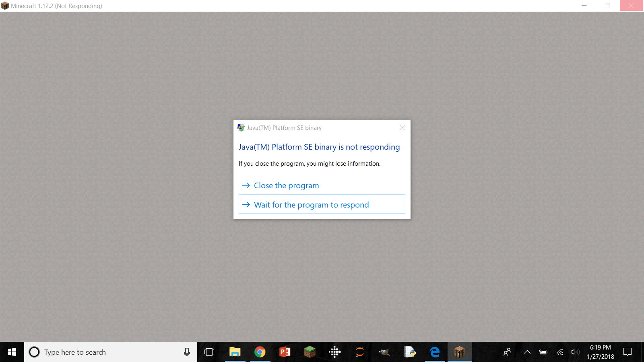Click the 'Java(TM) Platform SE binary' dialog title
Image resolution: width=644 pixels, height=362 pixels.
(x=284, y=128)
